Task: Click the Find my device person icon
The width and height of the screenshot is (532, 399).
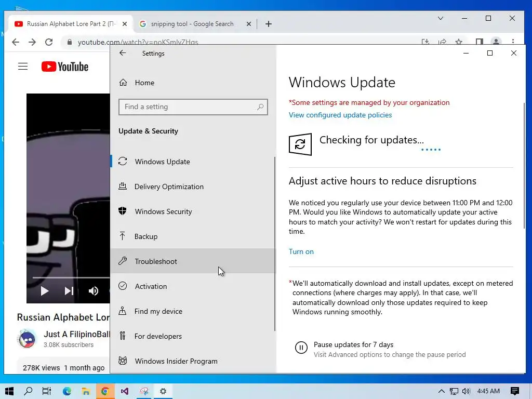Action: coord(123,311)
